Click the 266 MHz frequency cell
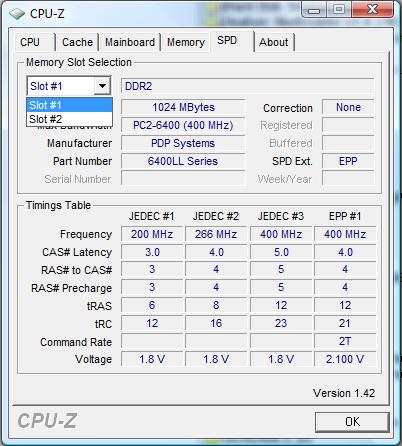 [216, 234]
